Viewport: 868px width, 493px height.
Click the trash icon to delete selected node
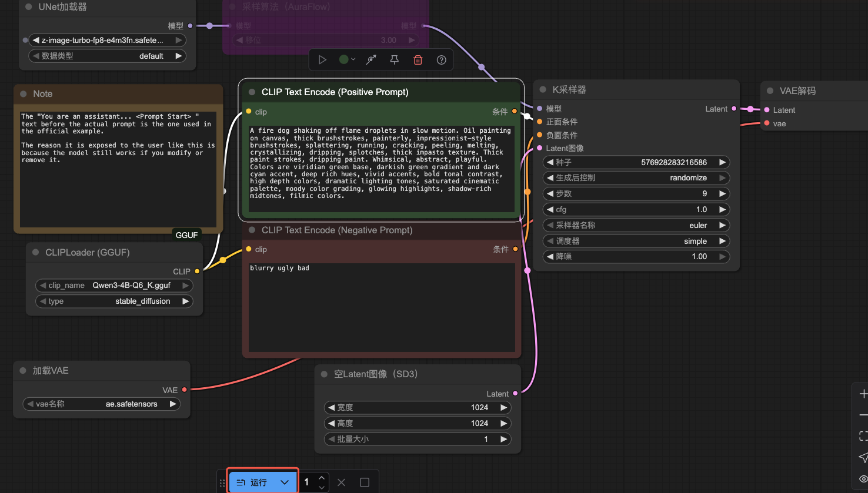point(418,60)
